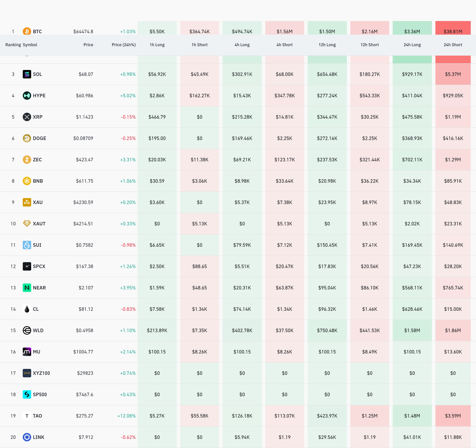This screenshot has height=448, width=476.
Task: Sort by the Price column header
Action: 88,45
